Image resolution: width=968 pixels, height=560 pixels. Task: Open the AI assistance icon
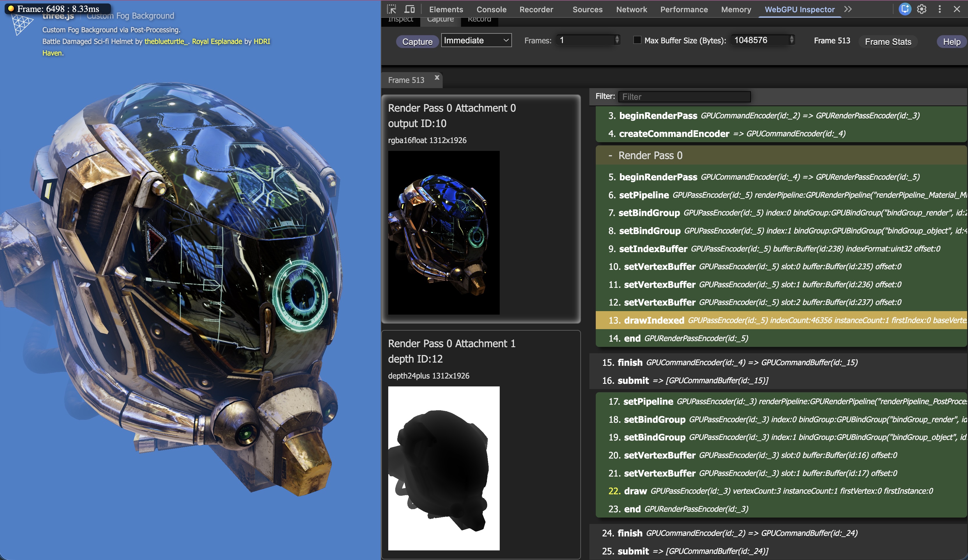tap(905, 9)
